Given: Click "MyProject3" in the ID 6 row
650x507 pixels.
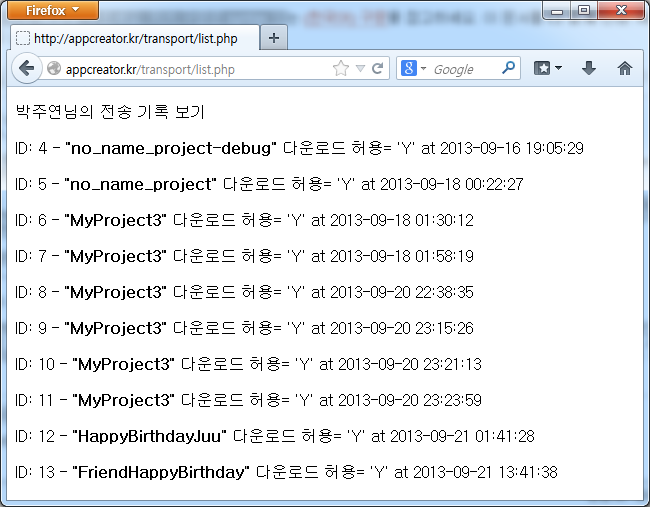Looking at the screenshot, I should tap(115, 220).
